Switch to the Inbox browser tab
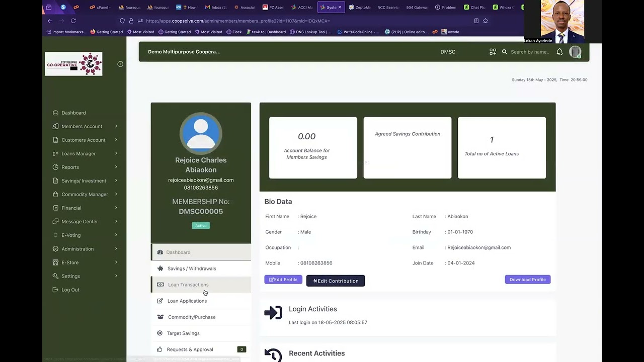Viewport: 644px width, 362px height. tap(216, 8)
